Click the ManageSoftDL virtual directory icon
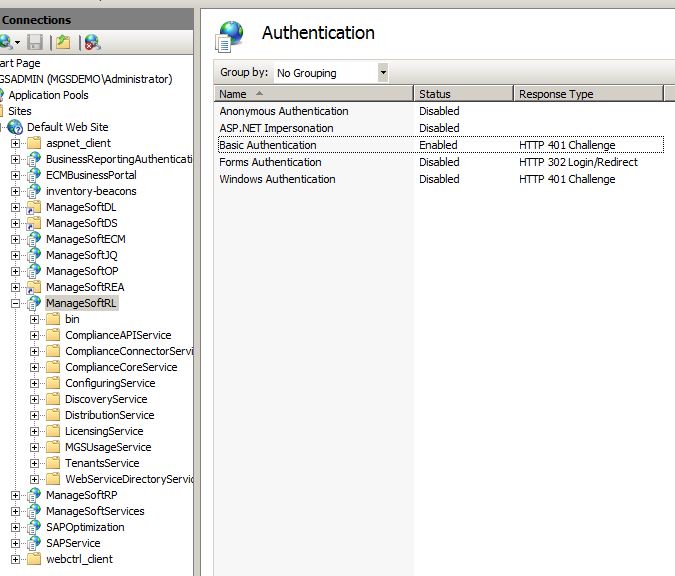This screenshot has height=576, width=675. 34,207
